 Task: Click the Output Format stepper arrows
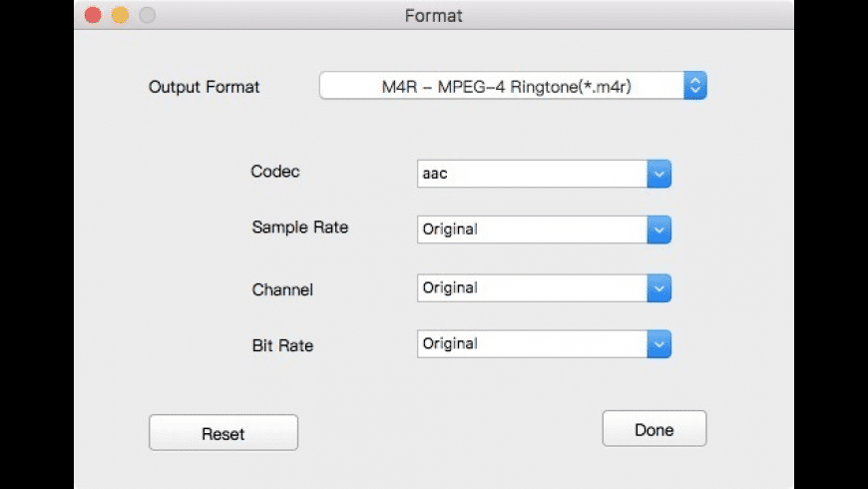coord(695,85)
